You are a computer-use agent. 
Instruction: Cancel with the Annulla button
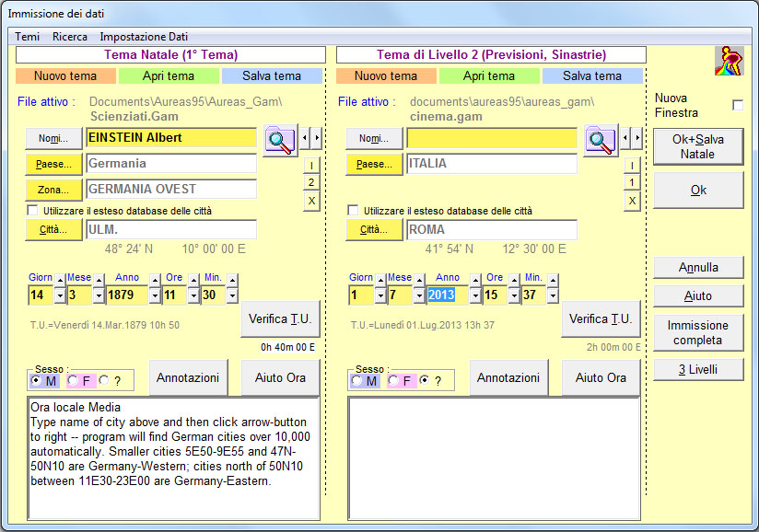(698, 268)
